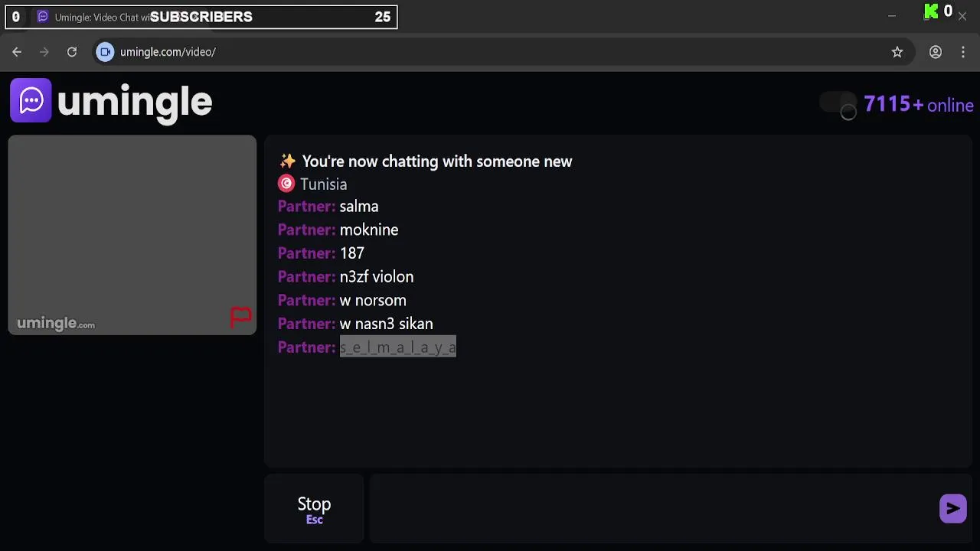Click the message text input field
Viewport: 980px width, 551px height.
pyautogui.click(x=651, y=508)
